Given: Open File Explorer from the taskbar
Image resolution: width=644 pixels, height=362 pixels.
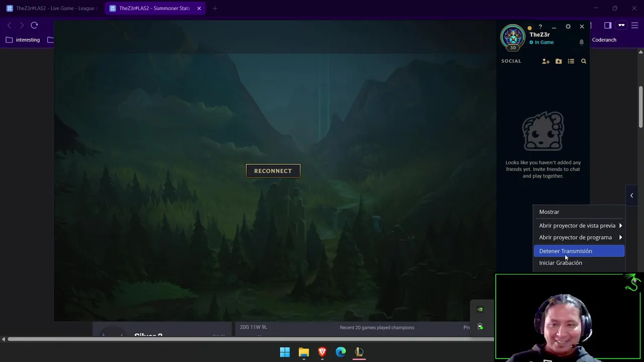Looking at the screenshot, I should pyautogui.click(x=303, y=352).
